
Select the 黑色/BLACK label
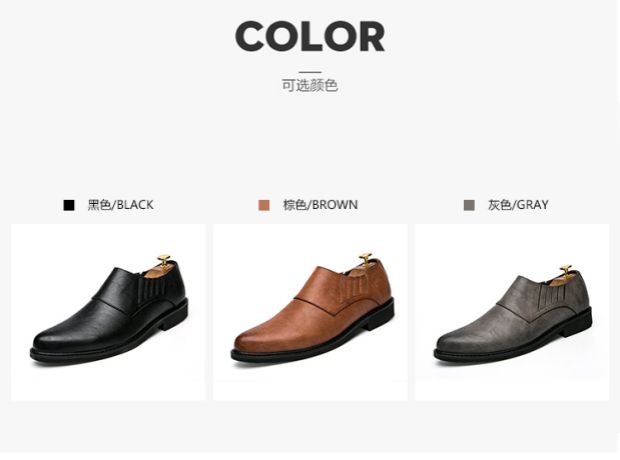tap(121, 205)
